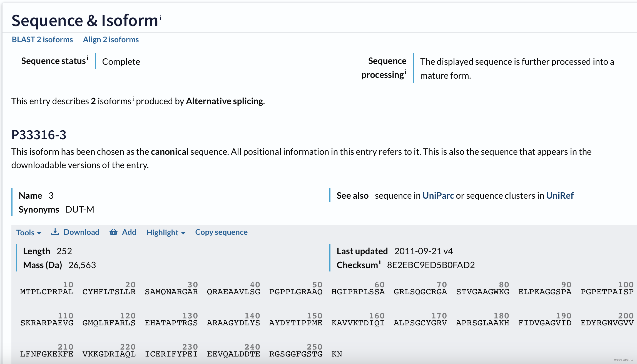Click the Download tray icon
The image size is (637, 364).
click(55, 232)
